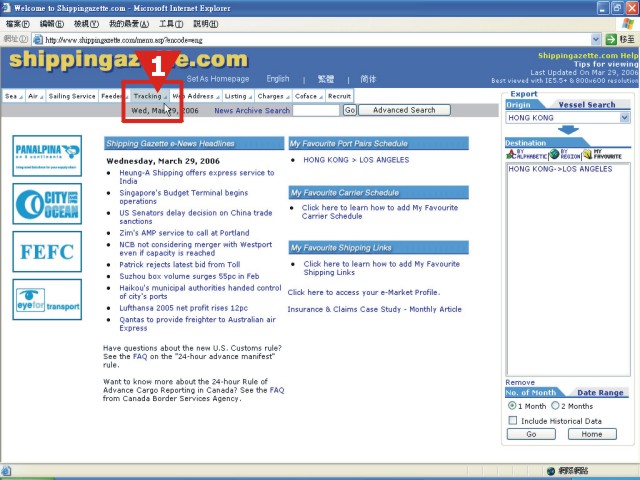Select HONG KONG->LOS ANGELES in destination list
The height and width of the screenshot is (480, 640).
click(560, 169)
